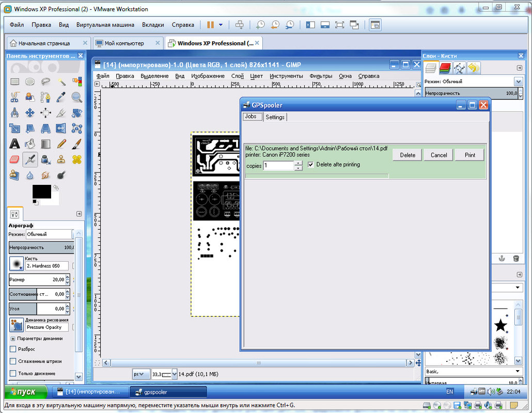Click the copies number input field
532x413 pixels.
click(278, 166)
